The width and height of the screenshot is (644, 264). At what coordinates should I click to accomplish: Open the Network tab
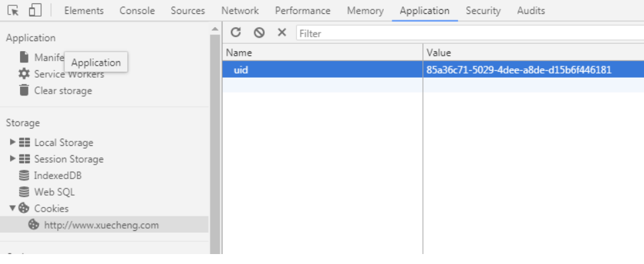(240, 11)
